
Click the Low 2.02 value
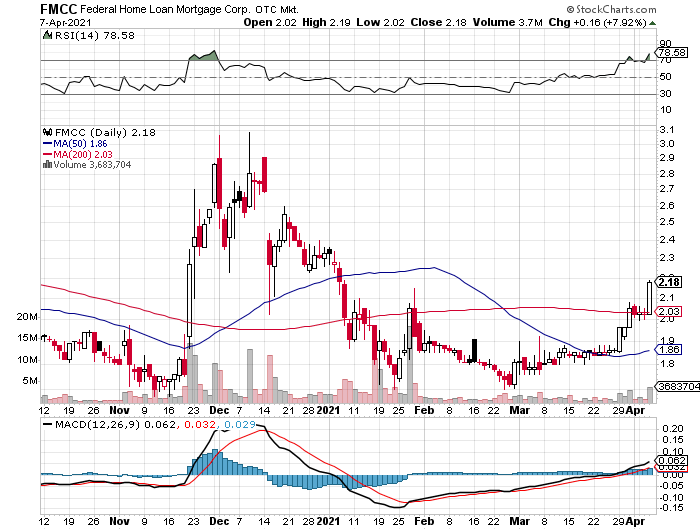coord(380,22)
